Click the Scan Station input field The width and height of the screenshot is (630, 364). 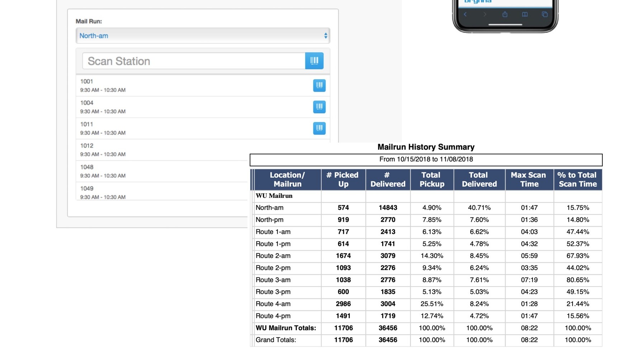pos(194,61)
